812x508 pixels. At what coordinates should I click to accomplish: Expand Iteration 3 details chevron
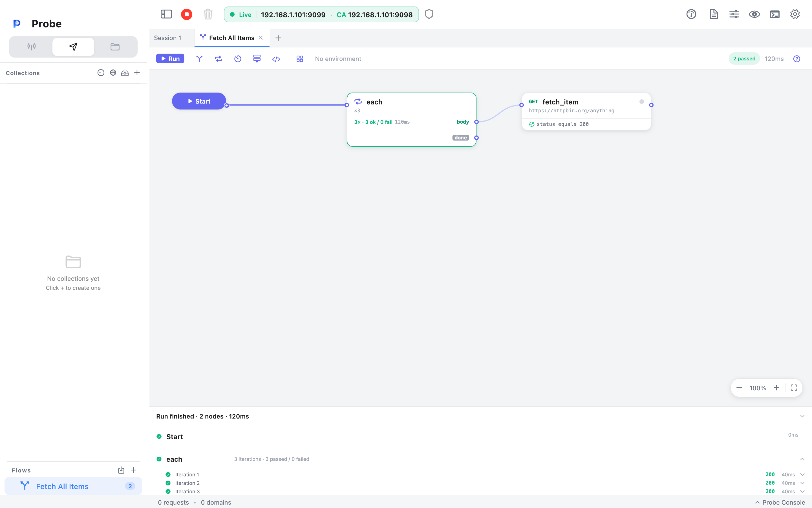(x=802, y=491)
